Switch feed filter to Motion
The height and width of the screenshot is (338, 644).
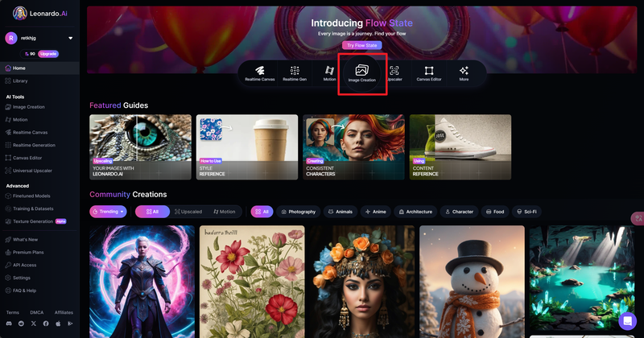pos(223,212)
